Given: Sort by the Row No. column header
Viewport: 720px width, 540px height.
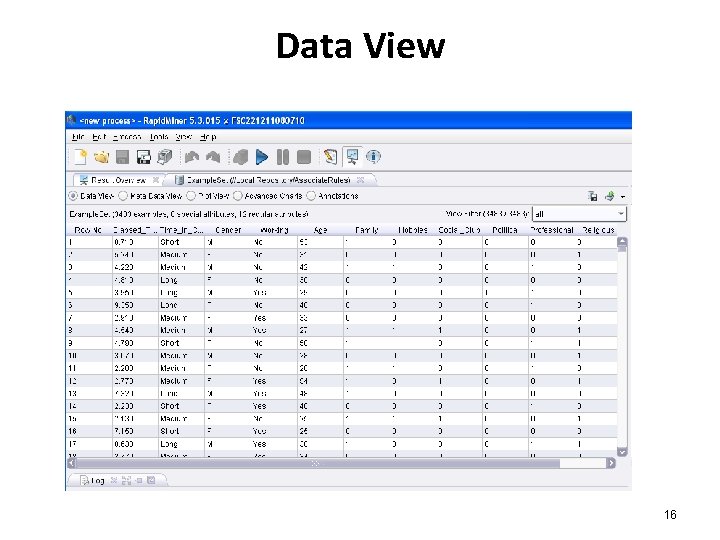Looking at the screenshot, I should click(x=88, y=230).
